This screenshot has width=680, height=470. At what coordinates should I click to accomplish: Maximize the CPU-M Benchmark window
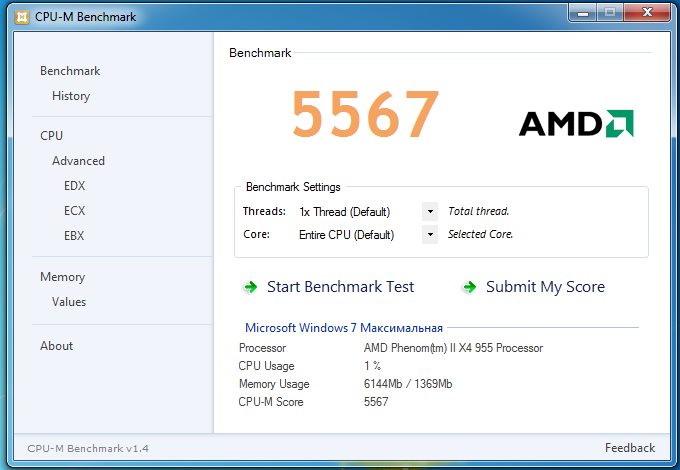tap(610, 13)
